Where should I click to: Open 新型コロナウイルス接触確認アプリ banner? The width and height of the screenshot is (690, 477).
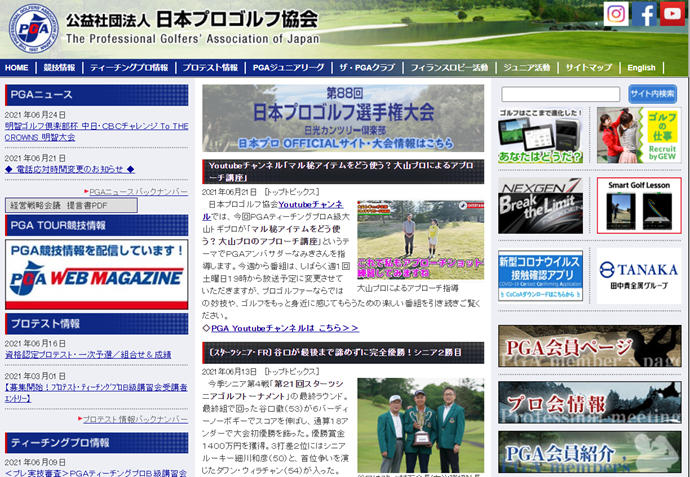[540, 276]
